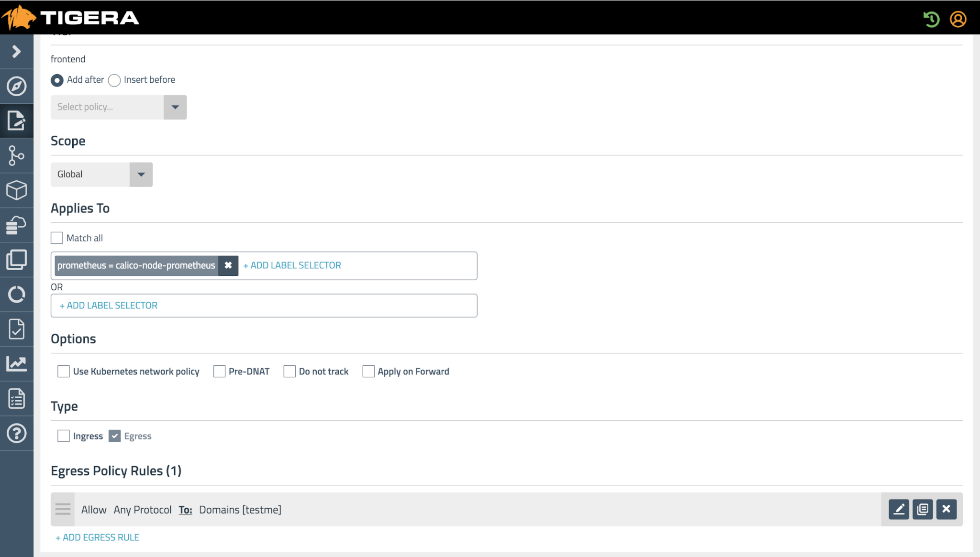Enable the Apply on Forward option
980x557 pixels.
click(368, 371)
